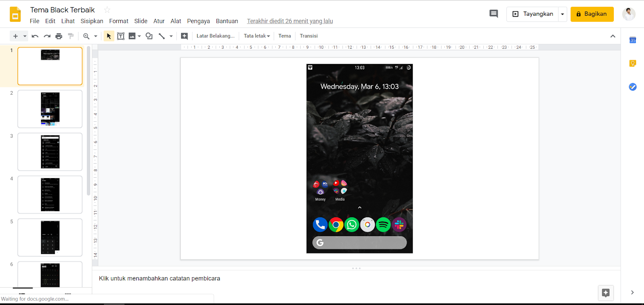Click the redo arrow icon
644x305 pixels.
(x=47, y=36)
